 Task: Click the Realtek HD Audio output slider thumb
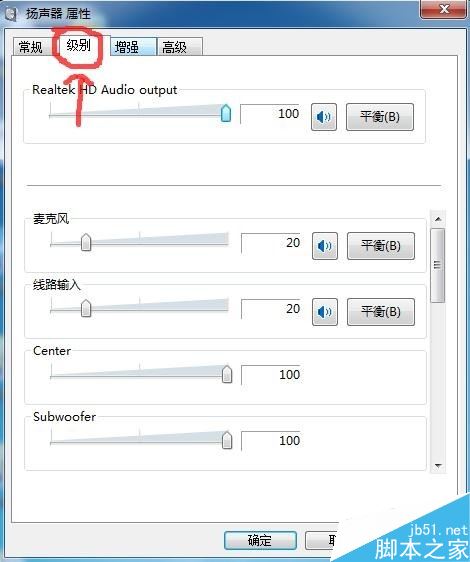tap(226, 113)
